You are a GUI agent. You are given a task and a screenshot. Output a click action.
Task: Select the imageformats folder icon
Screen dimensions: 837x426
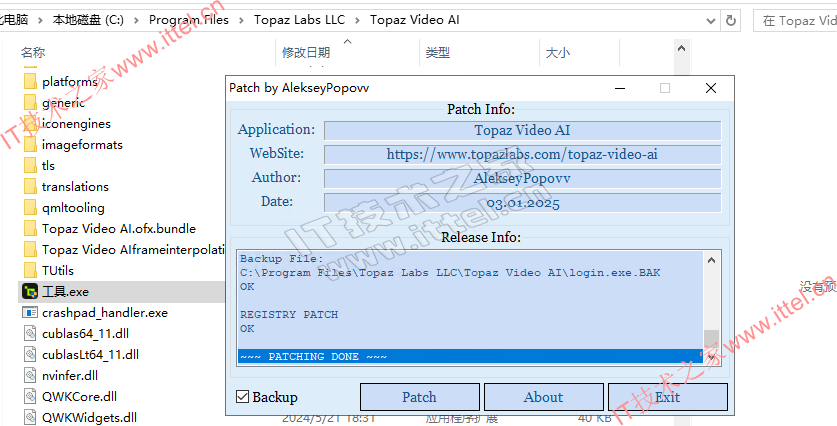(30, 145)
